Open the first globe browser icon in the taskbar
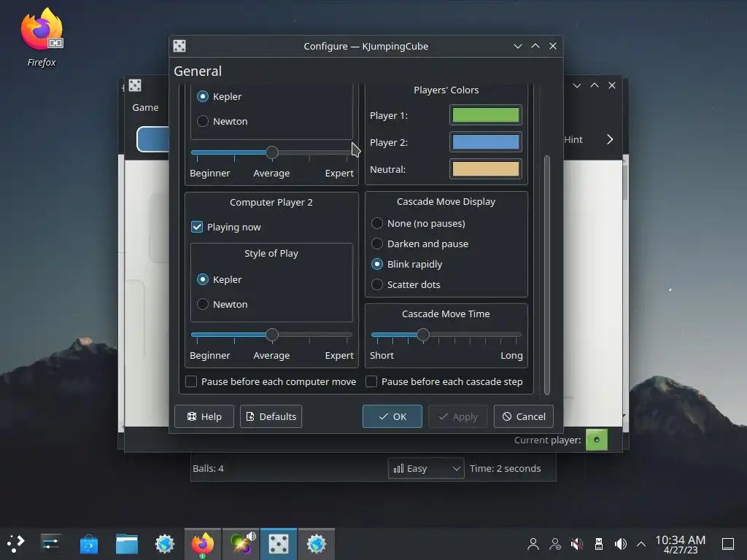The height and width of the screenshot is (560, 747). (165, 543)
